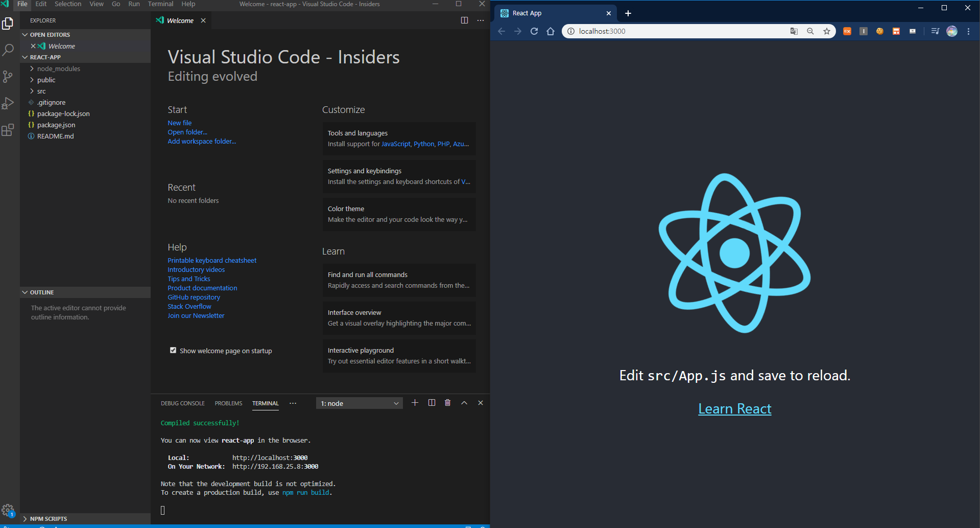
Task: Switch to the Debug Console tab
Action: 183,403
